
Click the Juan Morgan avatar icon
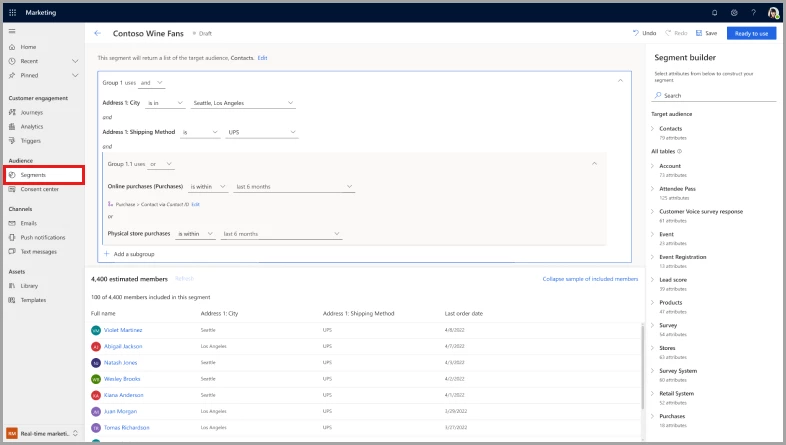[x=96, y=411]
